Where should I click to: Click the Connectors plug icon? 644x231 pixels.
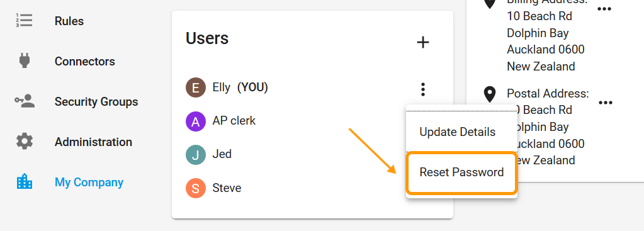[x=24, y=60]
